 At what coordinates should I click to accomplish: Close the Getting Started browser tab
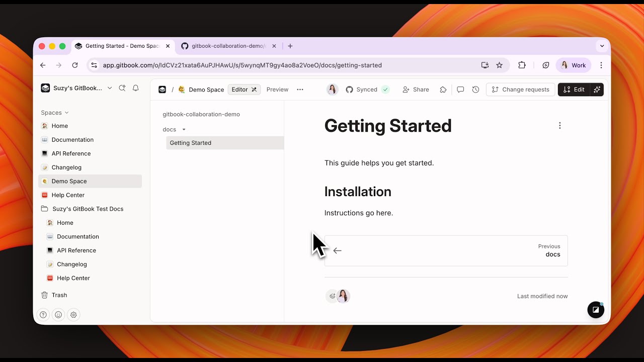[x=168, y=46]
